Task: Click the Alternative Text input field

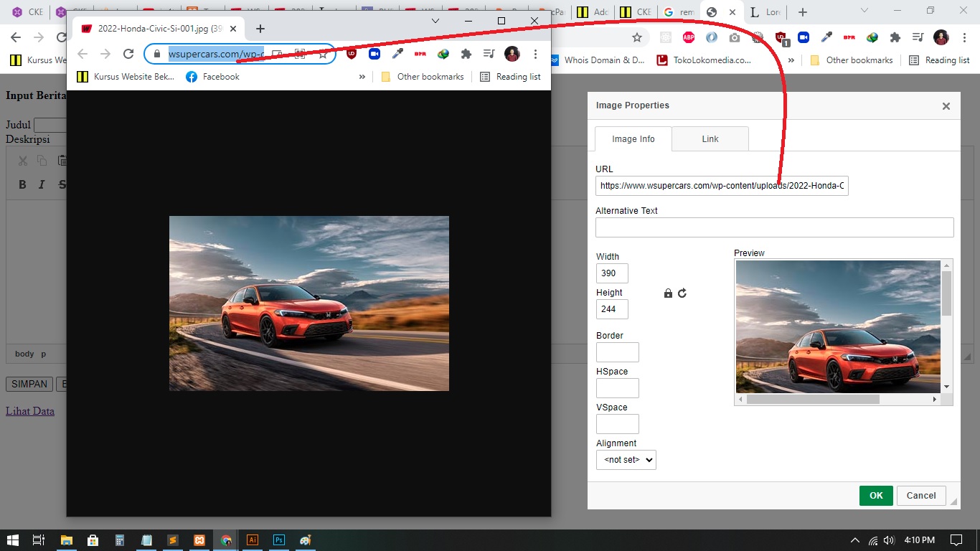Action: [x=774, y=227]
